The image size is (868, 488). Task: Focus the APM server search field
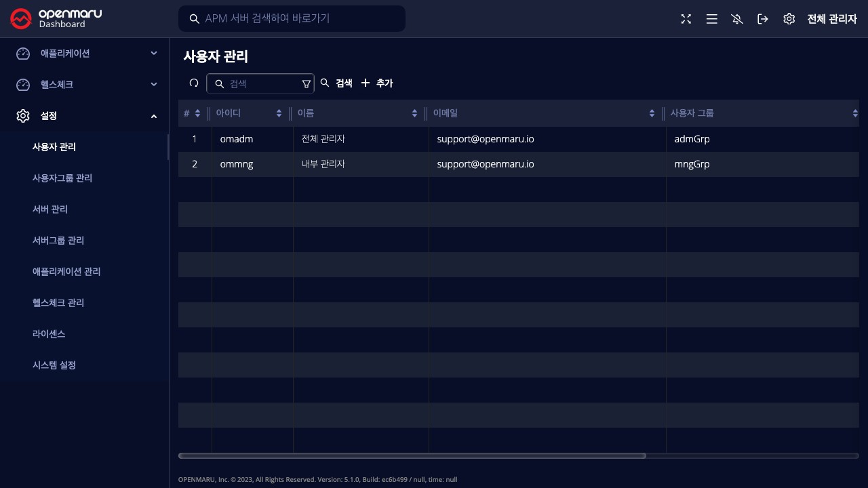tap(298, 19)
